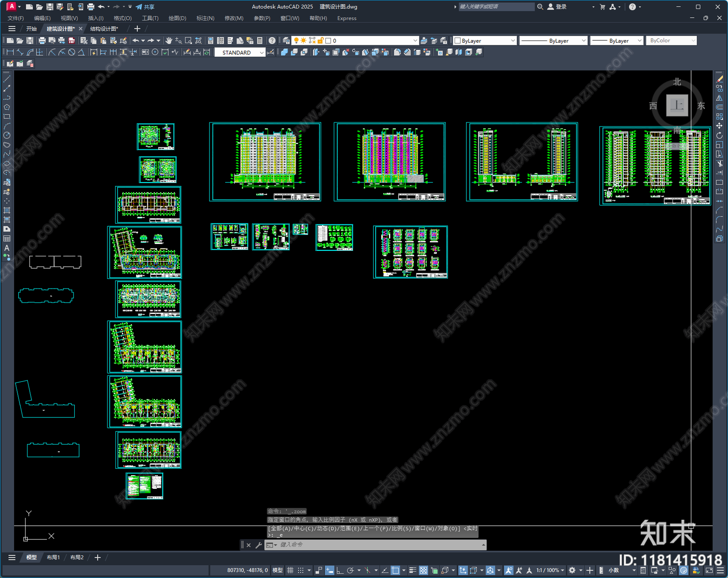Click the Make Object's Layer Current icon

click(424, 41)
